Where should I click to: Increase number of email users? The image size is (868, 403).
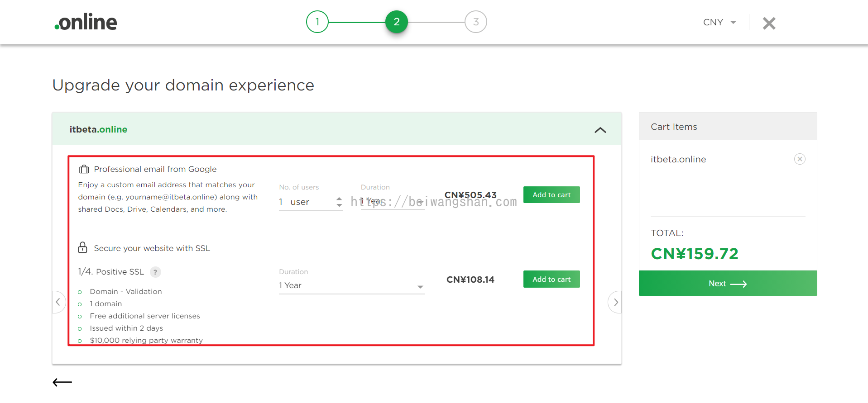tap(339, 199)
